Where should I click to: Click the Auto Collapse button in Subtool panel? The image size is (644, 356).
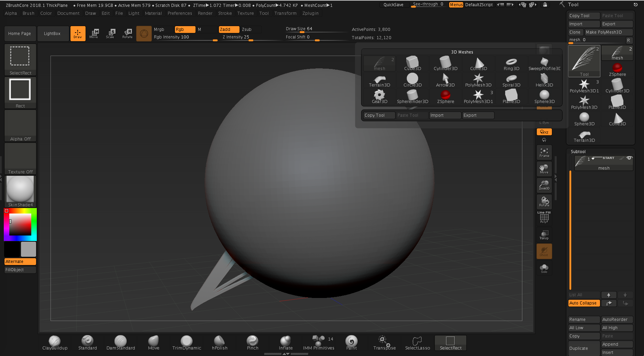[x=584, y=303]
